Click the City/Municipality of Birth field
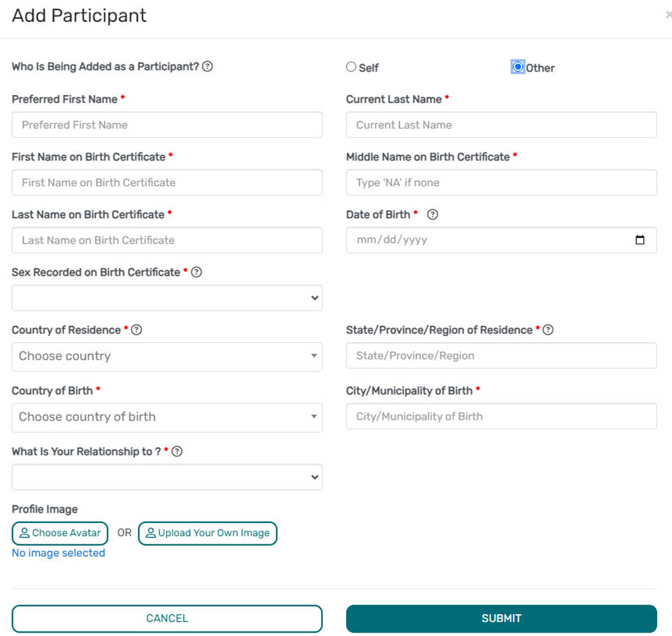Image resolution: width=672 pixels, height=636 pixels. pyautogui.click(x=501, y=416)
